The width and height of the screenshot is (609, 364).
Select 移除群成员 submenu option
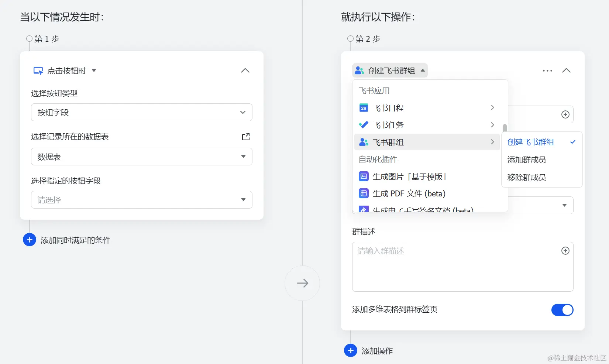click(x=542, y=178)
